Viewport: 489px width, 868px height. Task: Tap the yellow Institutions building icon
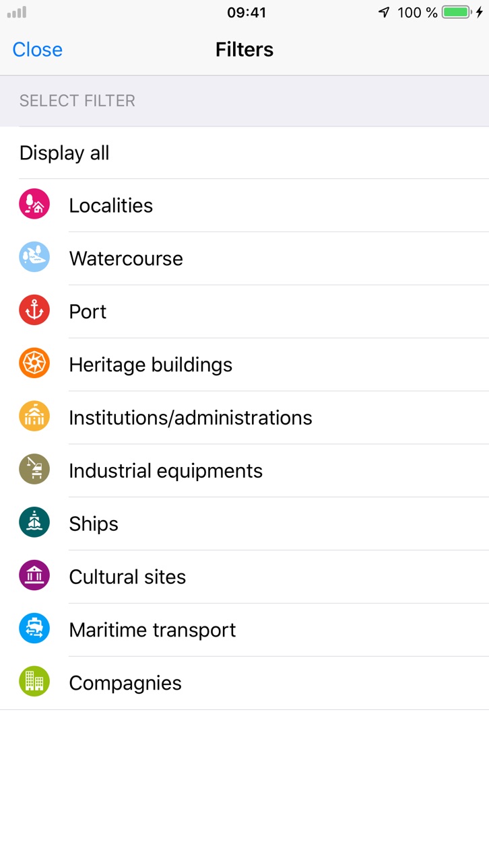point(34,417)
